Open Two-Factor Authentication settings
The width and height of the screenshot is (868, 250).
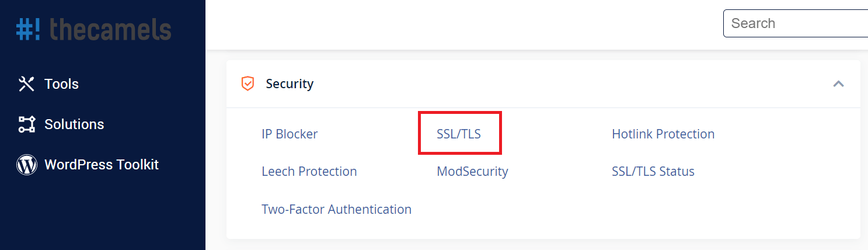337,209
